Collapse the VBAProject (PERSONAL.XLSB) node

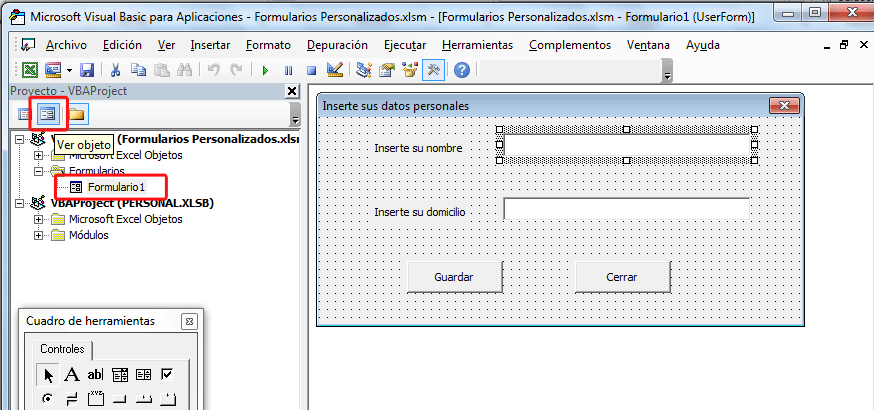coord(20,203)
